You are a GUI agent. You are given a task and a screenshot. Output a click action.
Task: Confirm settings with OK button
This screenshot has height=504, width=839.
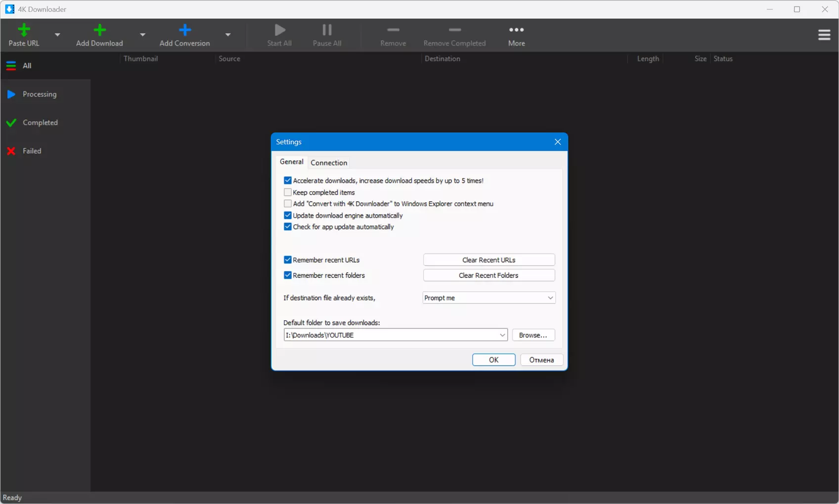point(494,360)
